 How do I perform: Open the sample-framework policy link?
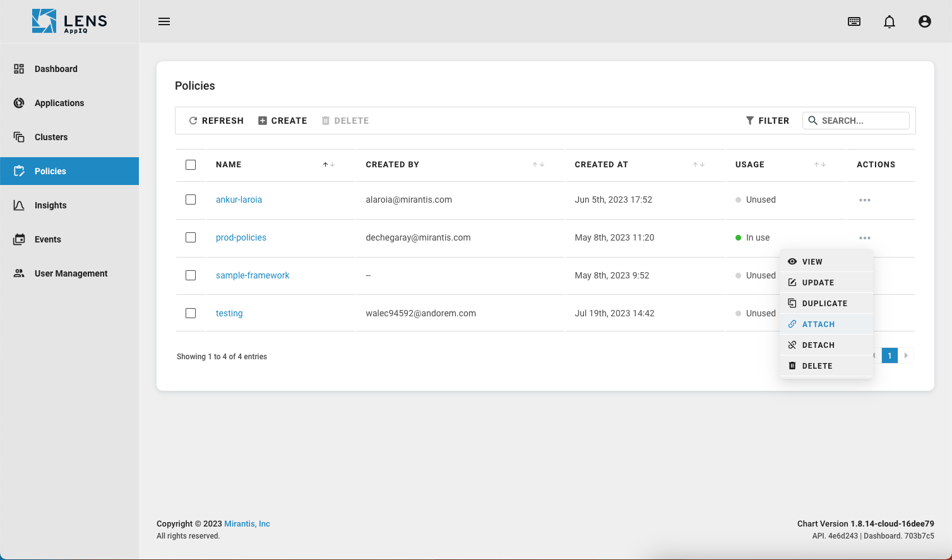tap(253, 275)
